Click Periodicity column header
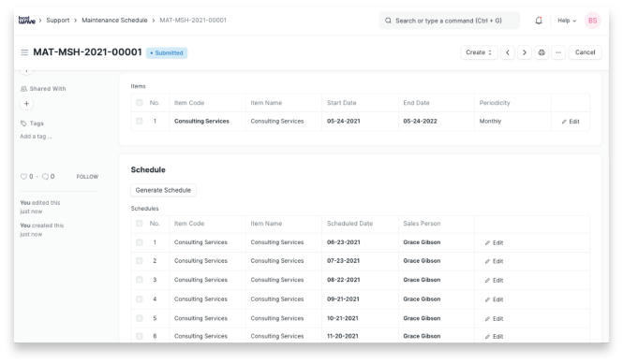The width and height of the screenshot is (623, 364). pos(495,103)
